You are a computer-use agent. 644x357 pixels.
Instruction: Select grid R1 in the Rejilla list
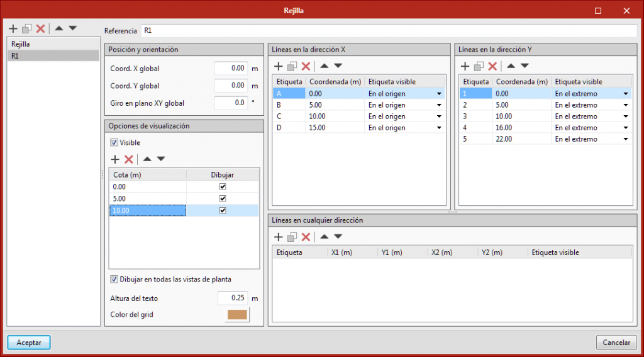coord(53,56)
